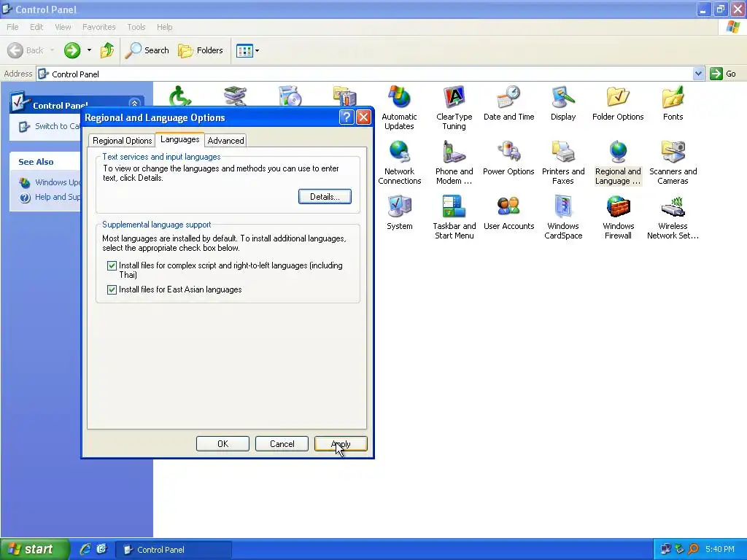Viewport: 747px width, 560px height.
Task: Switch to the Regional Options tab
Action: point(122,141)
